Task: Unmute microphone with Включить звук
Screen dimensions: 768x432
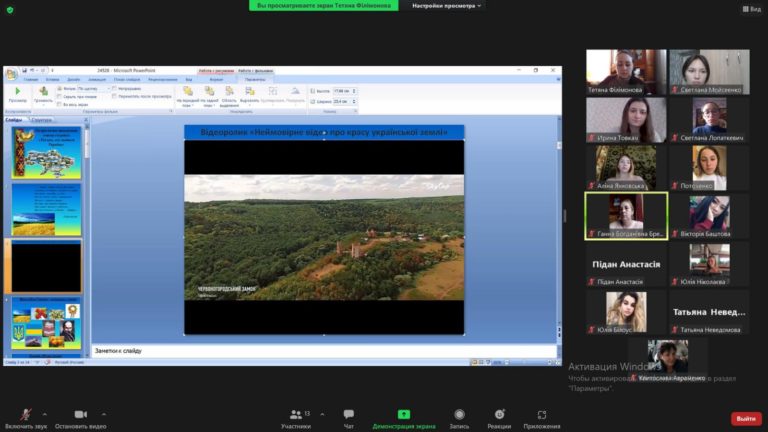Action: tap(25, 416)
